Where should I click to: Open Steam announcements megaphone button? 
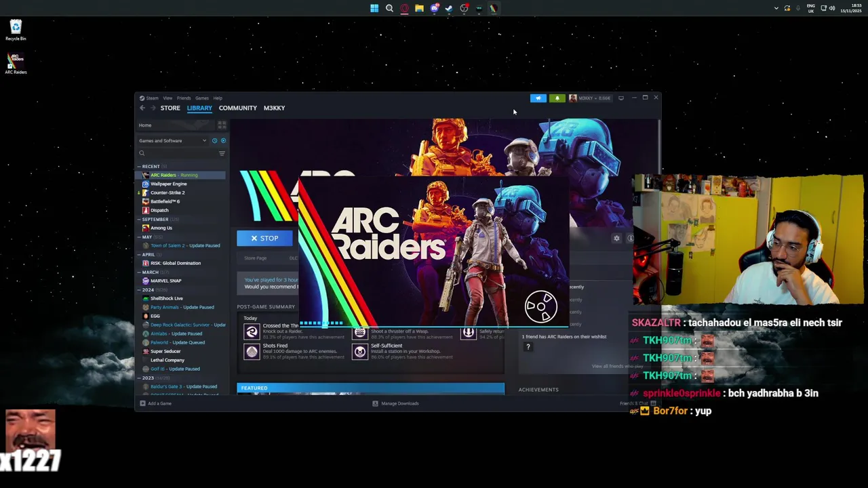(538, 98)
